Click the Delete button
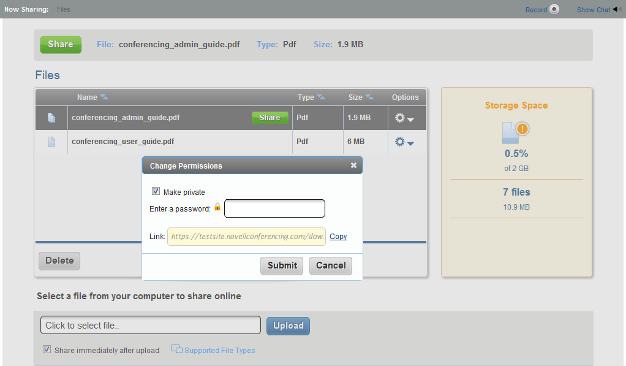626x366 pixels. [x=59, y=261]
